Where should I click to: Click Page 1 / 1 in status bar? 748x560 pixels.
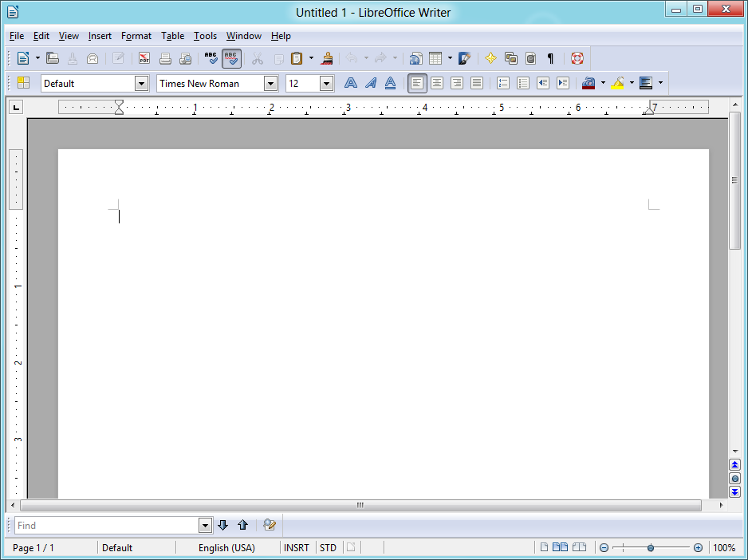click(x=33, y=547)
